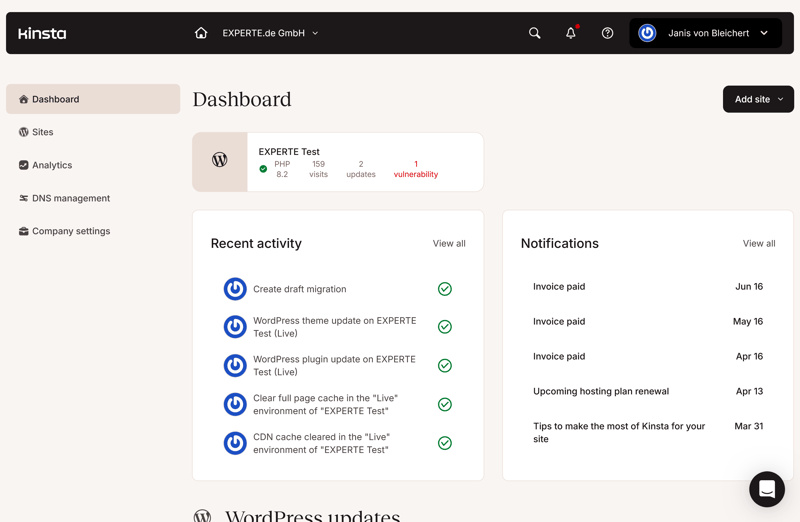Open Upcoming hosting plan renewal notification
Viewport: 800px width, 522px height.
tap(648, 391)
